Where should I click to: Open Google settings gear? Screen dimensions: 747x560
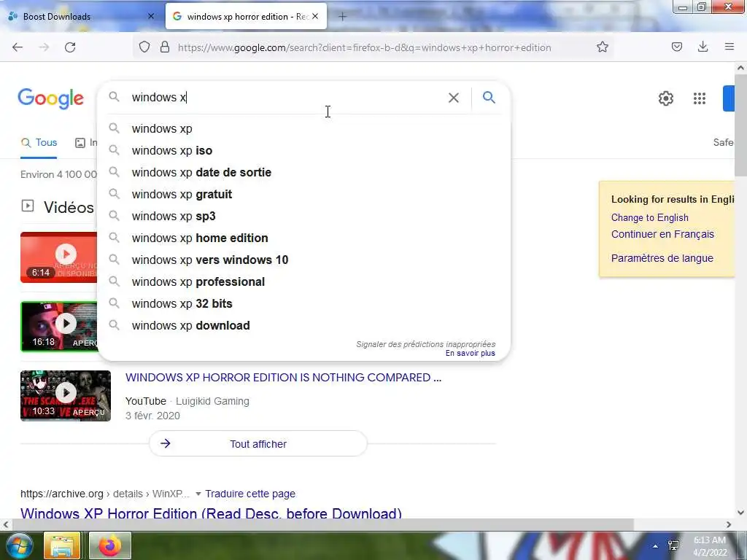pos(666,98)
